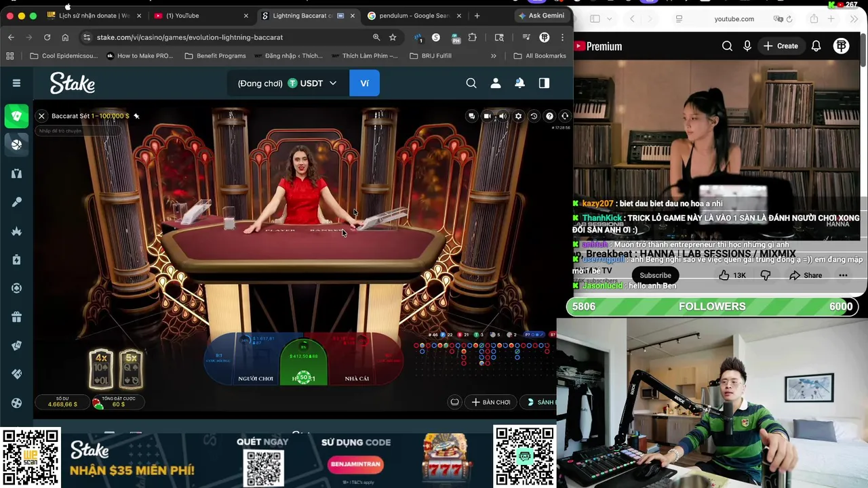Click the Stake logo

click(72, 83)
